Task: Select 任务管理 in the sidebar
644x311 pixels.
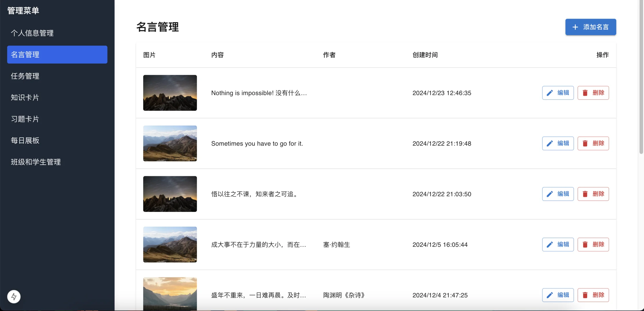Action: 25,76
